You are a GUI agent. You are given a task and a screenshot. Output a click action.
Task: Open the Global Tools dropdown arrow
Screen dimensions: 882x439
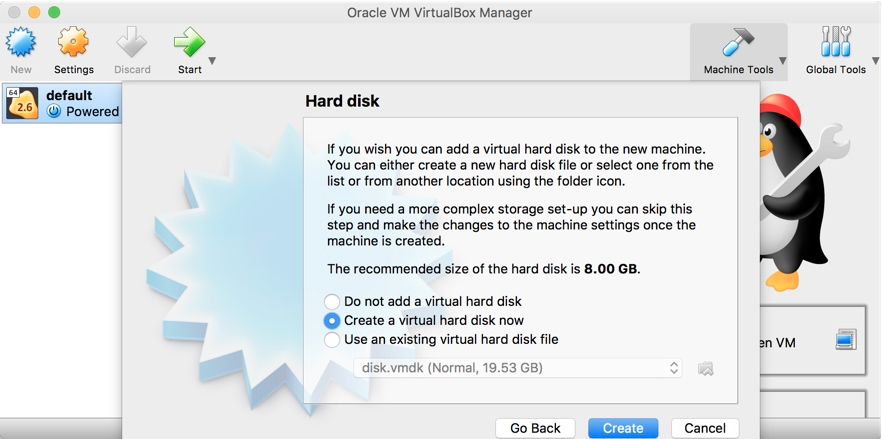874,61
